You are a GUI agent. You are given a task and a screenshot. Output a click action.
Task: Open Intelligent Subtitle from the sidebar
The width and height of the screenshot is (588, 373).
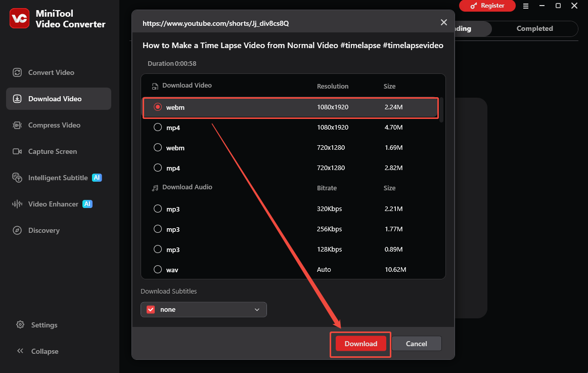[58, 178]
